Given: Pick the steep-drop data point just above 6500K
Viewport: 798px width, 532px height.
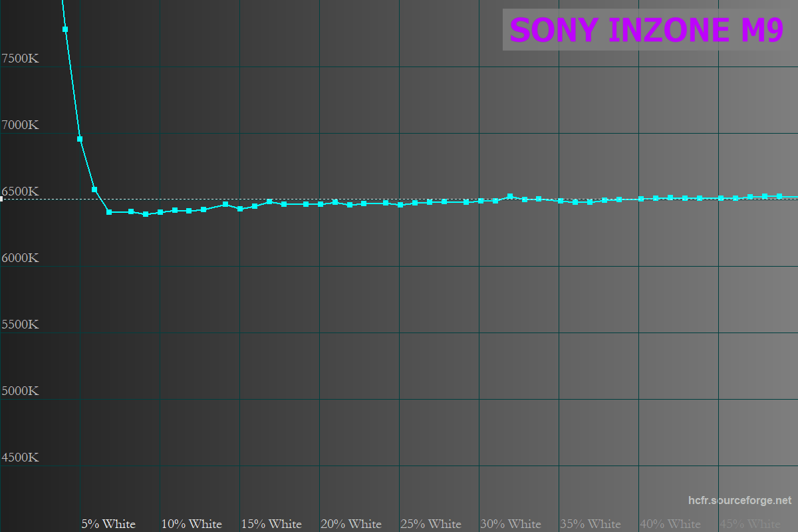Looking at the screenshot, I should coord(94,190).
